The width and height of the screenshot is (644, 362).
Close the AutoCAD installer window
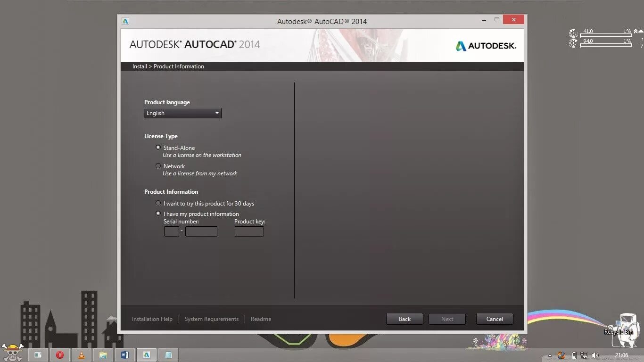513,20
